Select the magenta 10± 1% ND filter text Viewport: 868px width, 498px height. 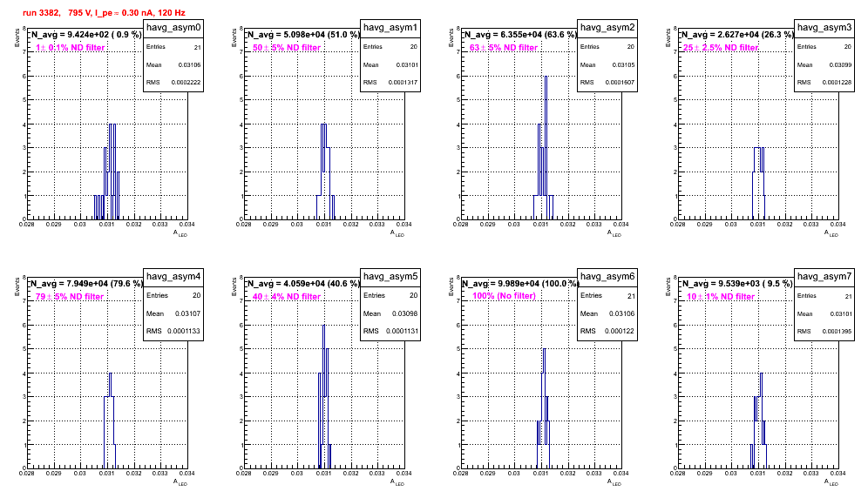(x=721, y=297)
